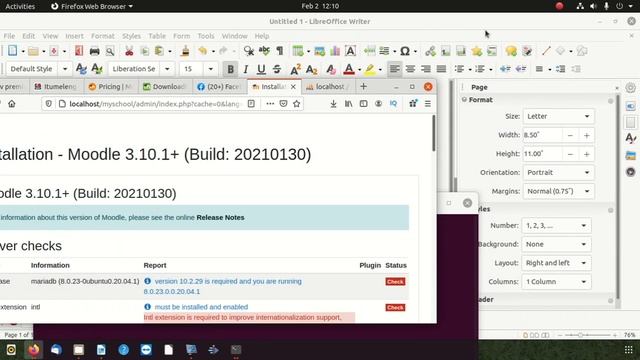This screenshot has width=640, height=360.
Task: Toggle Formatting Marks pilcrow
Action: (x=280, y=51)
